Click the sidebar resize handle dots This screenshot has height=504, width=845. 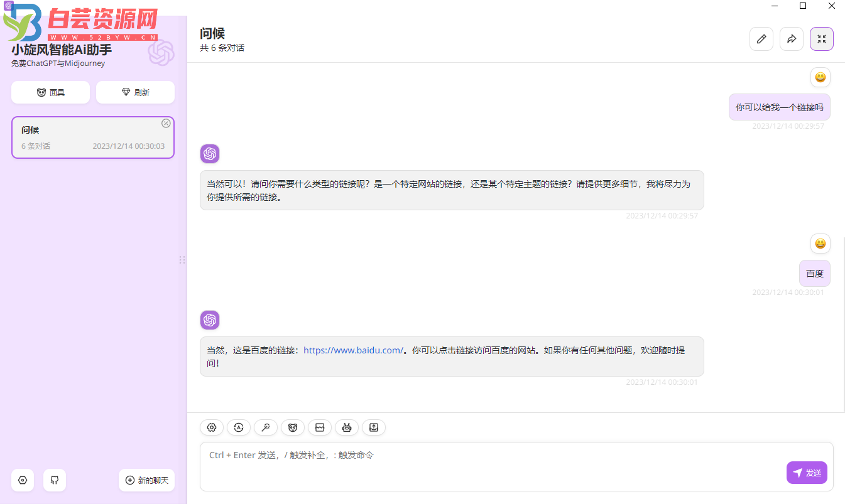tap(182, 260)
